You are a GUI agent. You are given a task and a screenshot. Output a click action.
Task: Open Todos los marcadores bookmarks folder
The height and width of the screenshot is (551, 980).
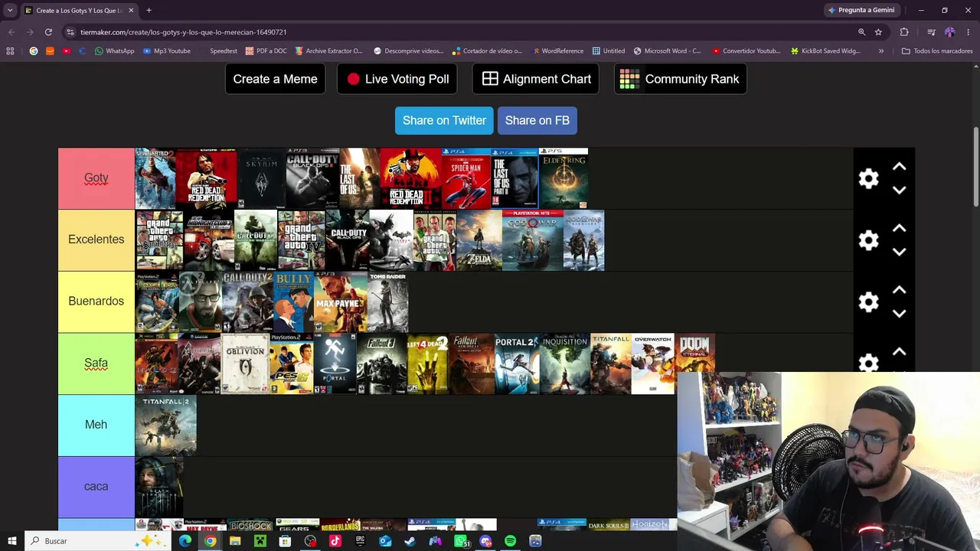click(937, 51)
